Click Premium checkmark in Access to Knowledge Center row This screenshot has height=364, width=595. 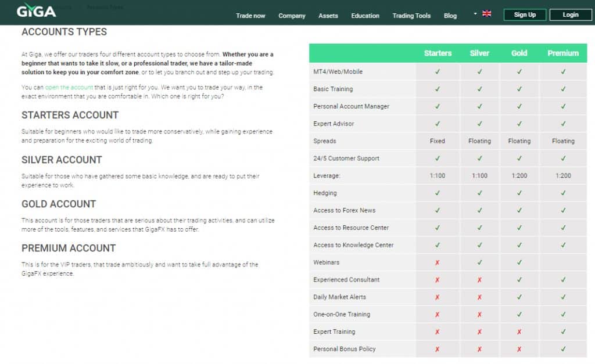[x=563, y=245]
